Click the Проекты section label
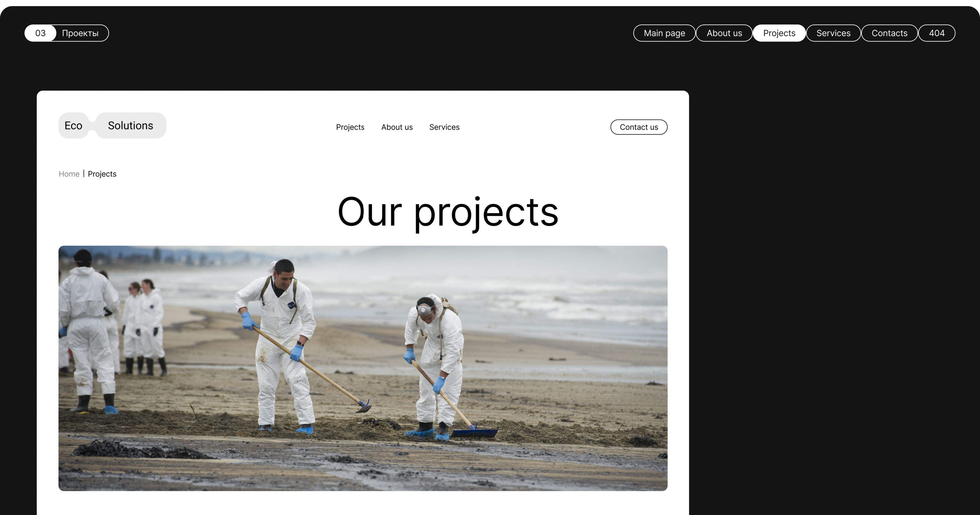The height and width of the screenshot is (515, 980). click(x=80, y=33)
